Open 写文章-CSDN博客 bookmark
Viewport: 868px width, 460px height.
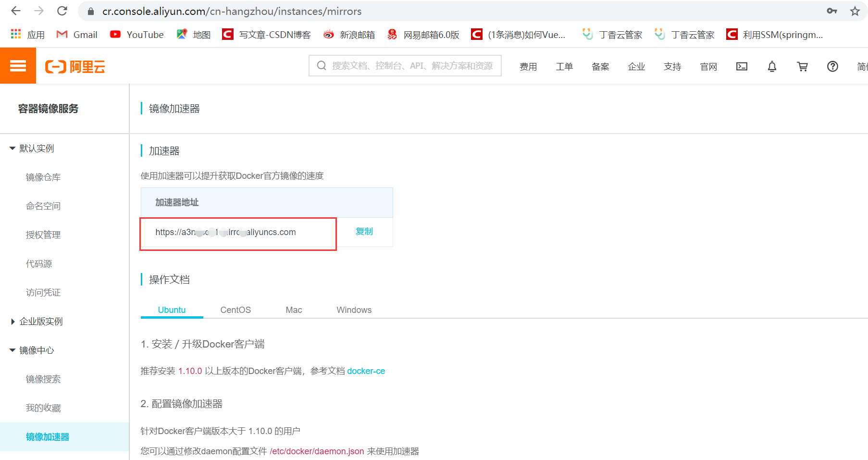pyautogui.click(x=266, y=35)
